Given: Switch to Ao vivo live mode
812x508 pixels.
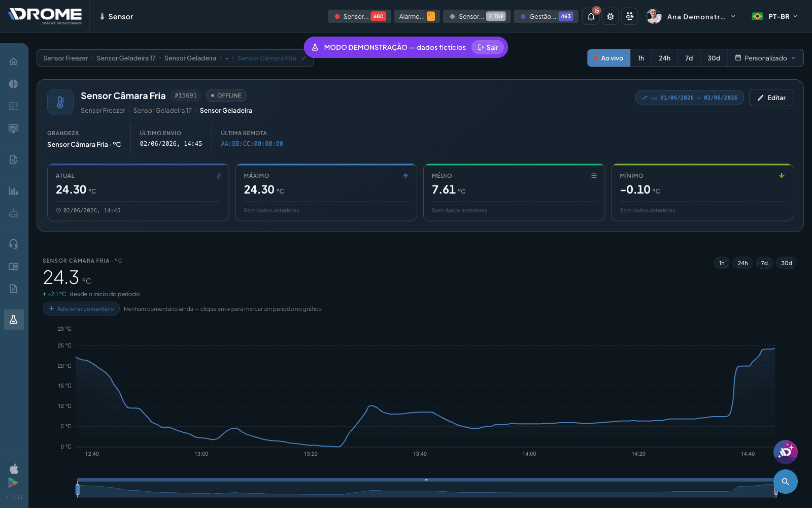Looking at the screenshot, I should [608, 58].
